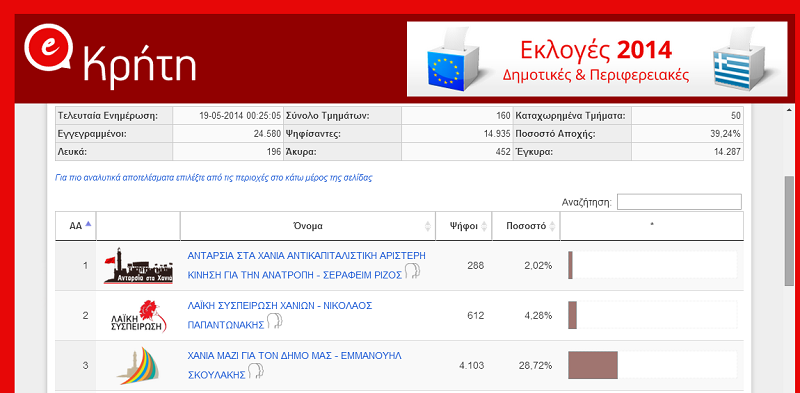Screen dimensions: 800x393
Task: Sort table by Ποσοστό column header
Action: click(x=526, y=226)
